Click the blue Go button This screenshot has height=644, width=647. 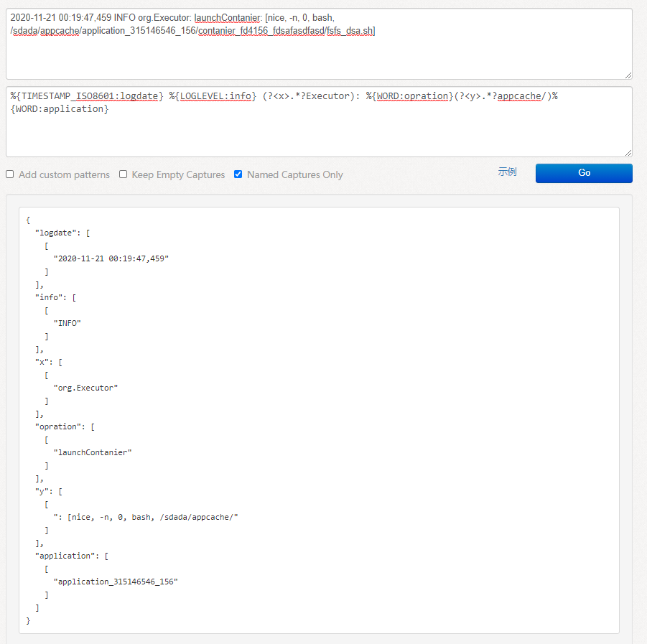(x=583, y=173)
